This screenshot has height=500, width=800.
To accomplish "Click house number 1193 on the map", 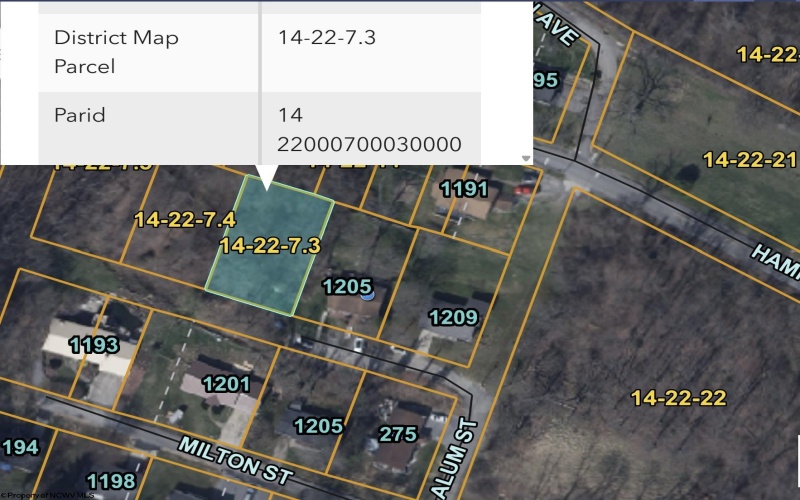I will pyautogui.click(x=94, y=345).
